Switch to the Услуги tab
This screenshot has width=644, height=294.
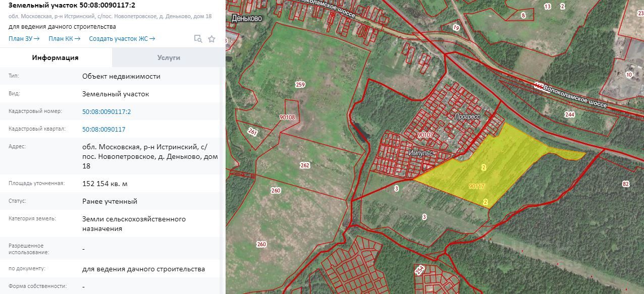coord(169,57)
